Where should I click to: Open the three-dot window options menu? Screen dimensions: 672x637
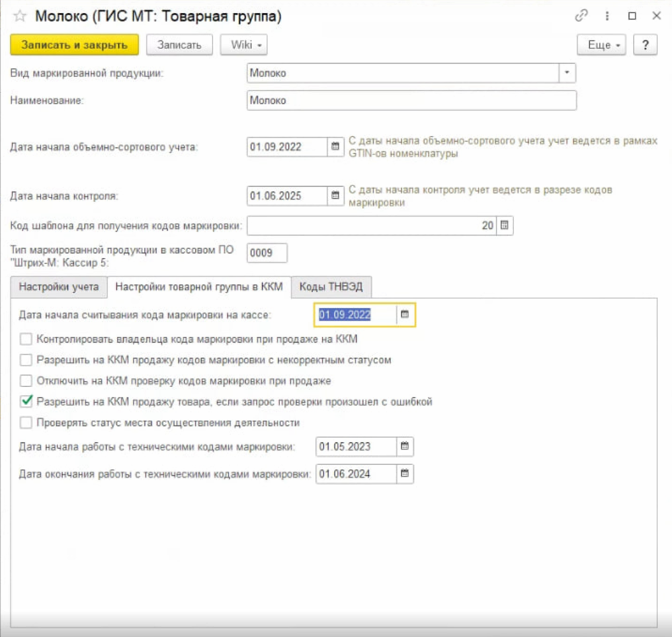click(x=607, y=16)
